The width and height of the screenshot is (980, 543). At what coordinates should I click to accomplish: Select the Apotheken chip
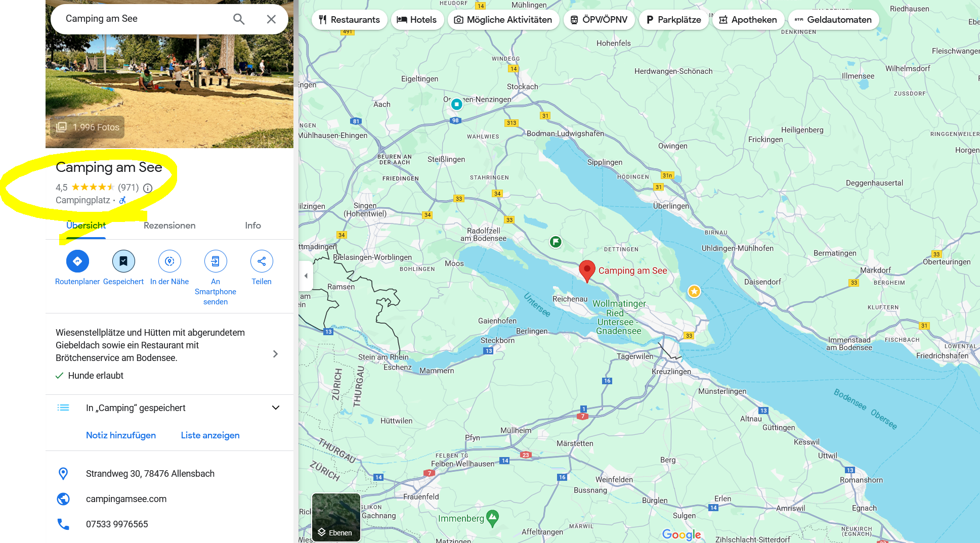pos(748,20)
